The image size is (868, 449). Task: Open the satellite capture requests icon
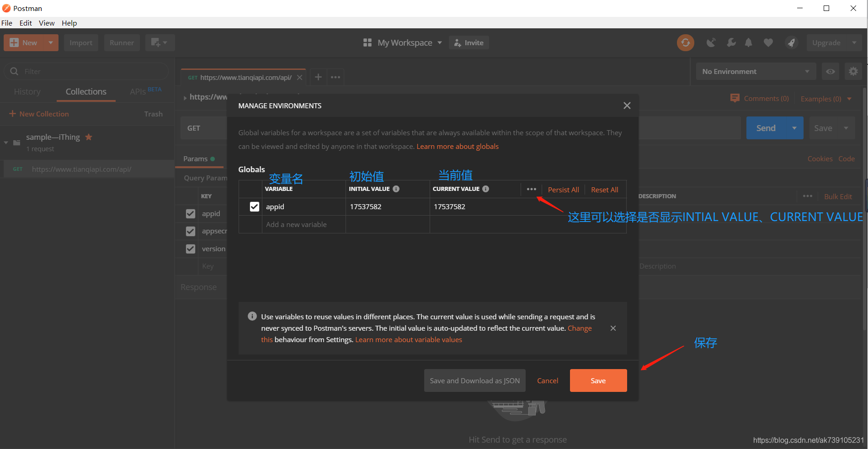pyautogui.click(x=711, y=43)
